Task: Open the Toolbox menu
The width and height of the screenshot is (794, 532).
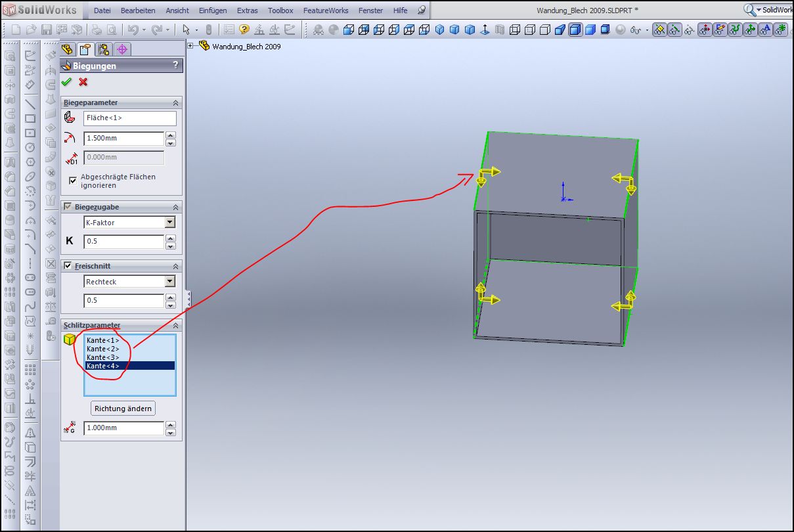Action: click(x=281, y=11)
